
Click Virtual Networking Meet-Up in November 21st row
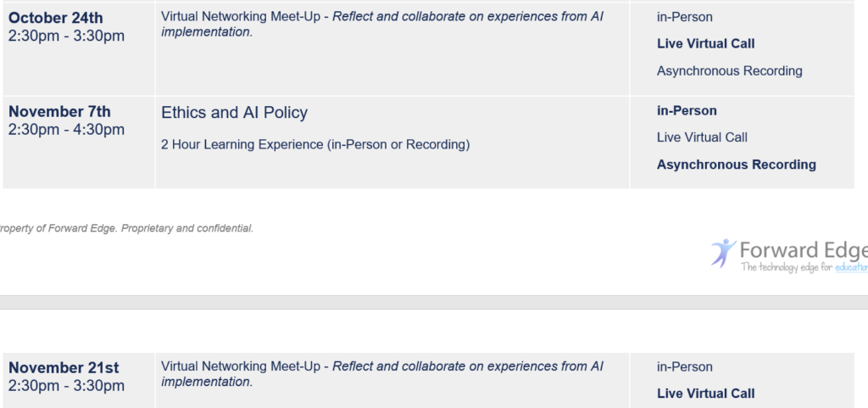(241, 366)
